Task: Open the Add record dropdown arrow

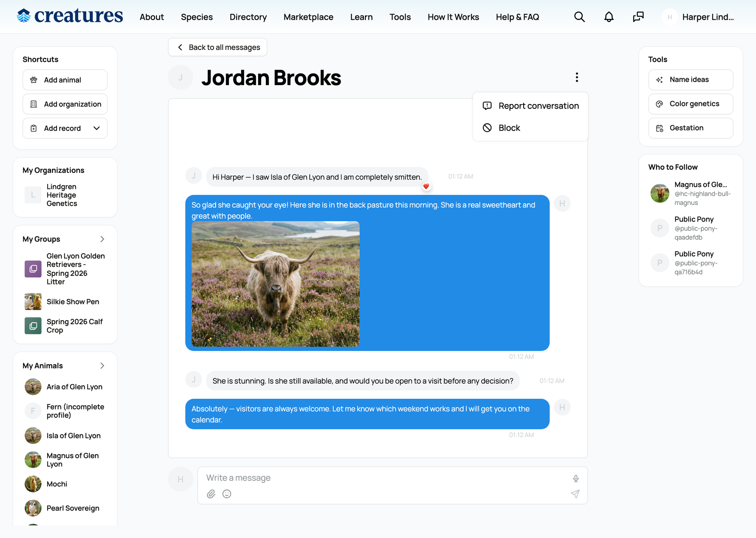Action: [x=97, y=128]
